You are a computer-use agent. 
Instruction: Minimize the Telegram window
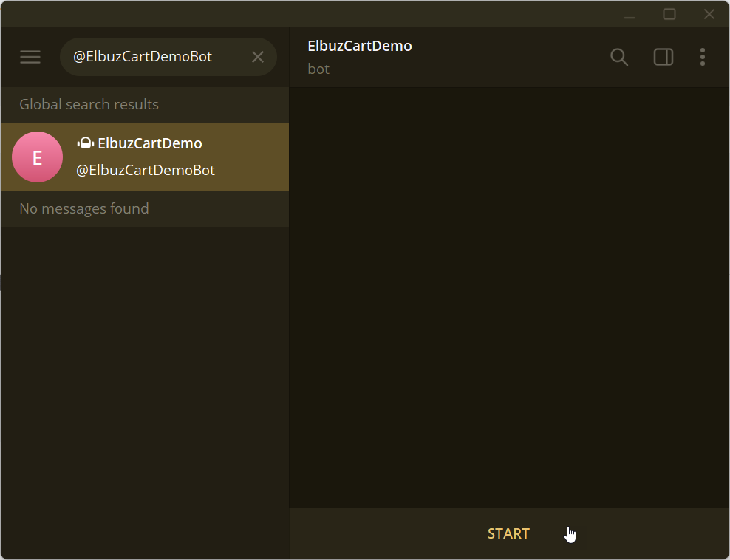(630, 14)
